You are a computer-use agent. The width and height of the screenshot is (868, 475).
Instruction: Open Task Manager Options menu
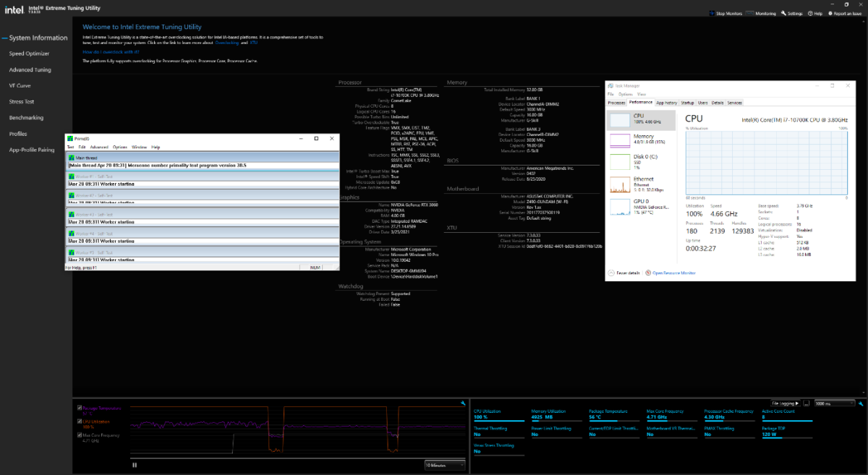(x=625, y=94)
